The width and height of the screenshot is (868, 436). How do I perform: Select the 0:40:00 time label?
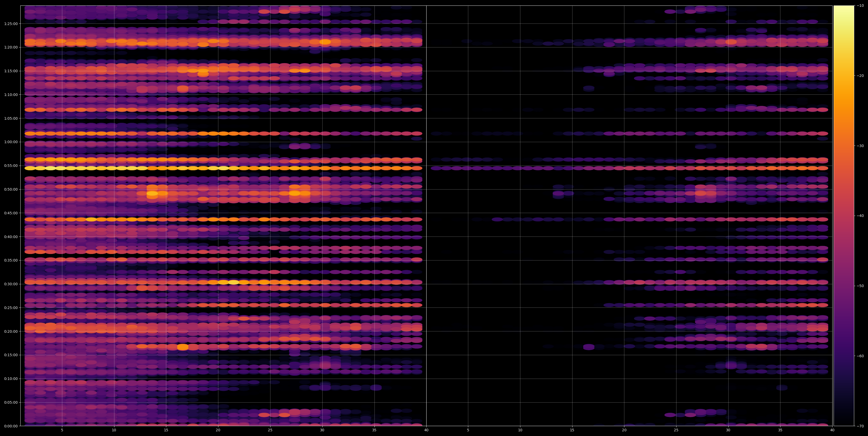pyautogui.click(x=11, y=237)
